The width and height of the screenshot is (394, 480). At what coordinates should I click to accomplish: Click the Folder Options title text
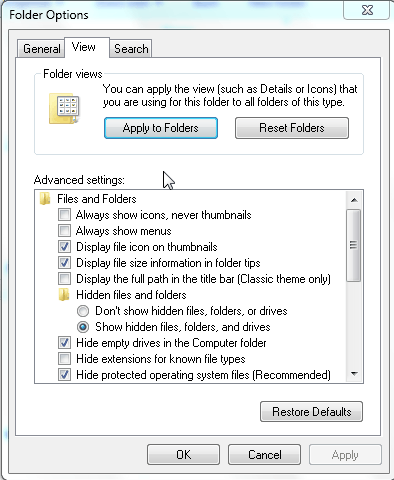click(x=49, y=15)
